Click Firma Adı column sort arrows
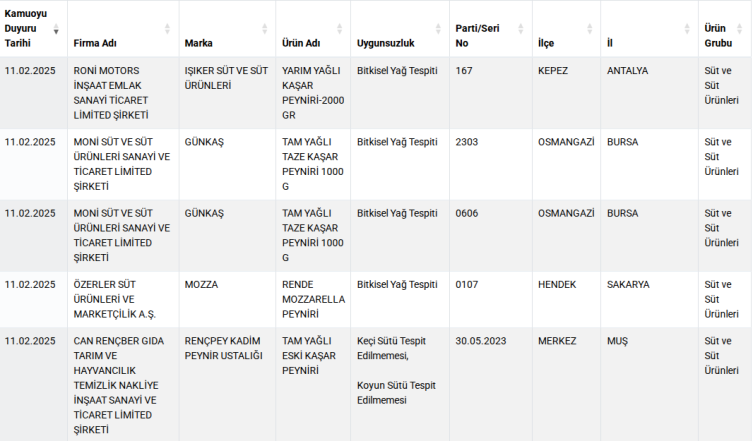 (167, 29)
